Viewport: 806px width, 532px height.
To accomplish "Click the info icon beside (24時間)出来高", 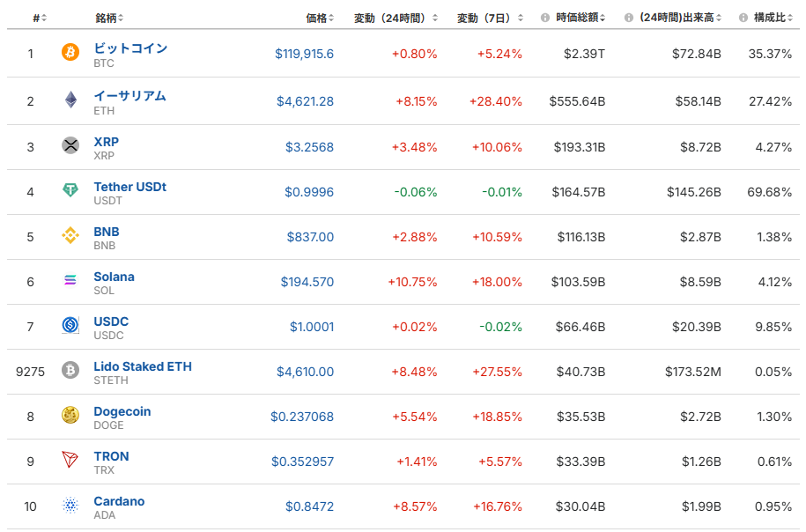I will coord(629,18).
